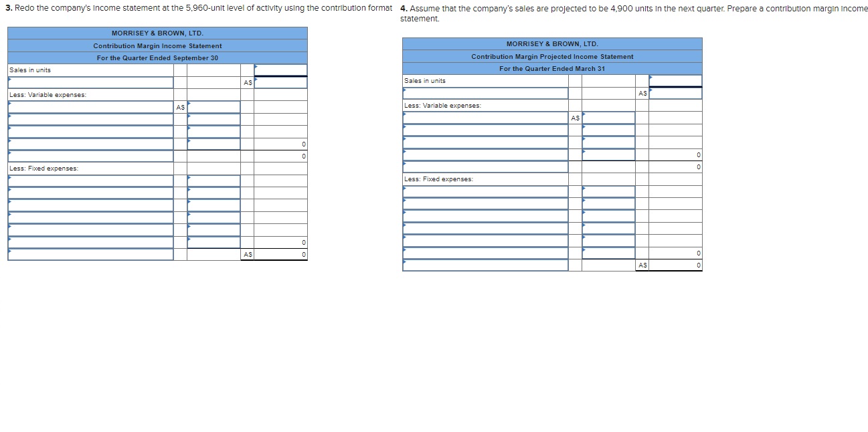This screenshot has width=868, height=432.
Task: Click "Less: Variable expenses:" label in March statement
Action: [x=442, y=106]
